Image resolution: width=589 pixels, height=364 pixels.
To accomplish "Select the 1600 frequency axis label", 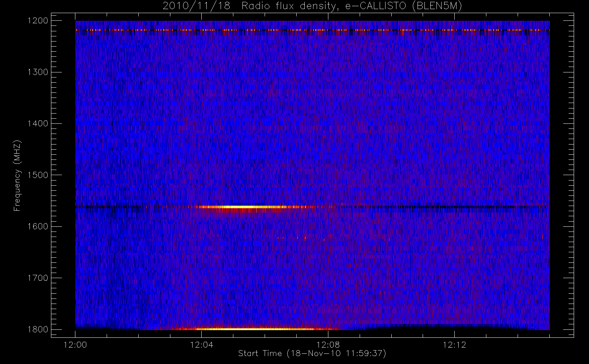I will pyautogui.click(x=38, y=226).
